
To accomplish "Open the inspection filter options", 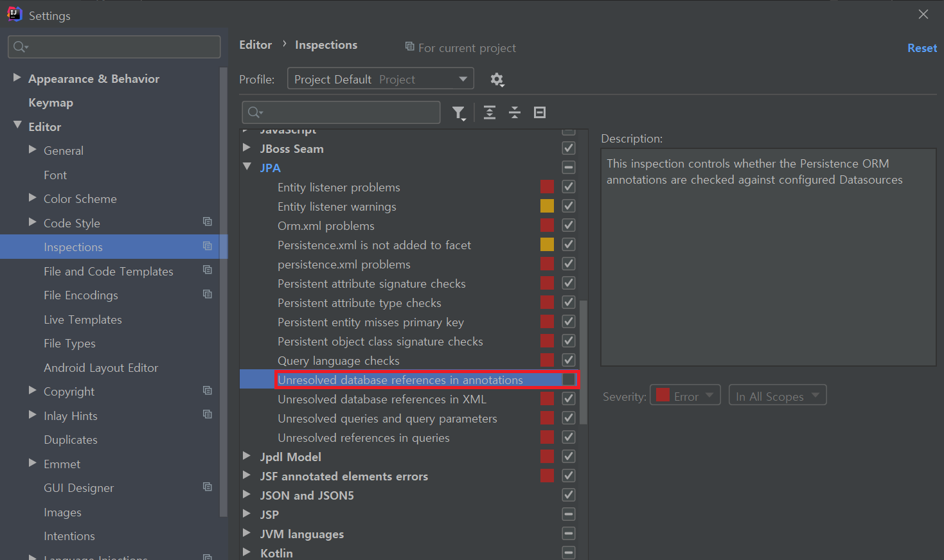I will (459, 112).
